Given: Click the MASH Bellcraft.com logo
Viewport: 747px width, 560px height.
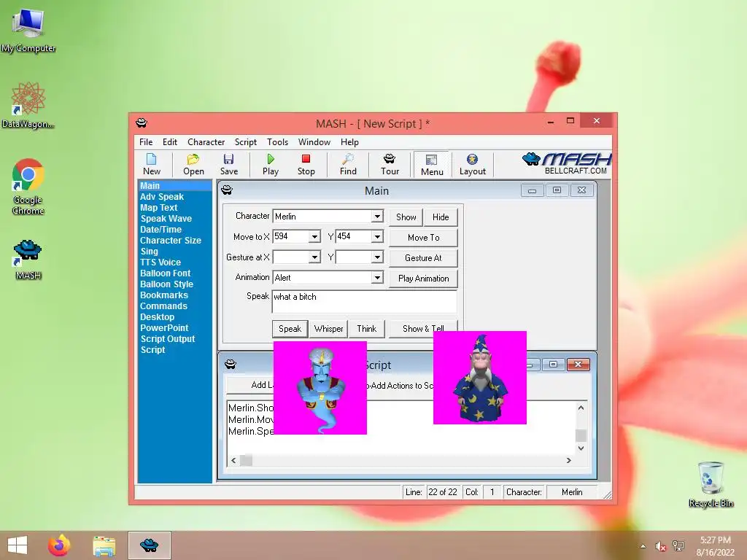Looking at the screenshot, I should (x=566, y=164).
